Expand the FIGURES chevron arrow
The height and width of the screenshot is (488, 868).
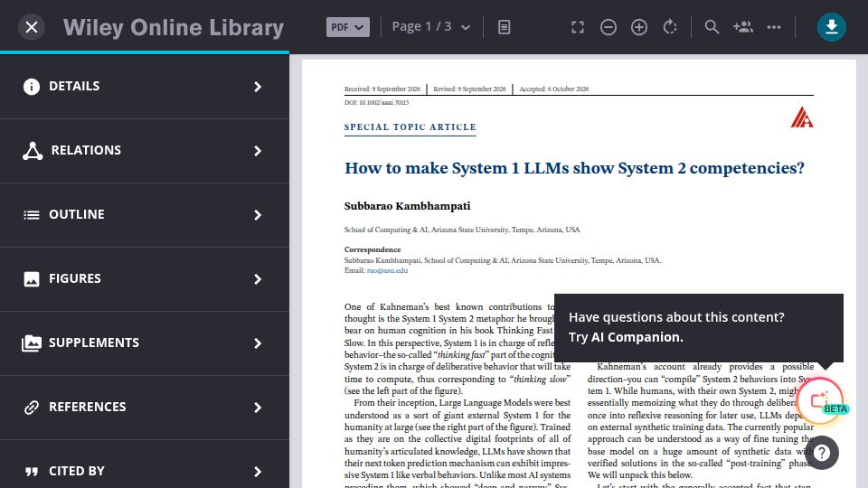(x=258, y=279)
